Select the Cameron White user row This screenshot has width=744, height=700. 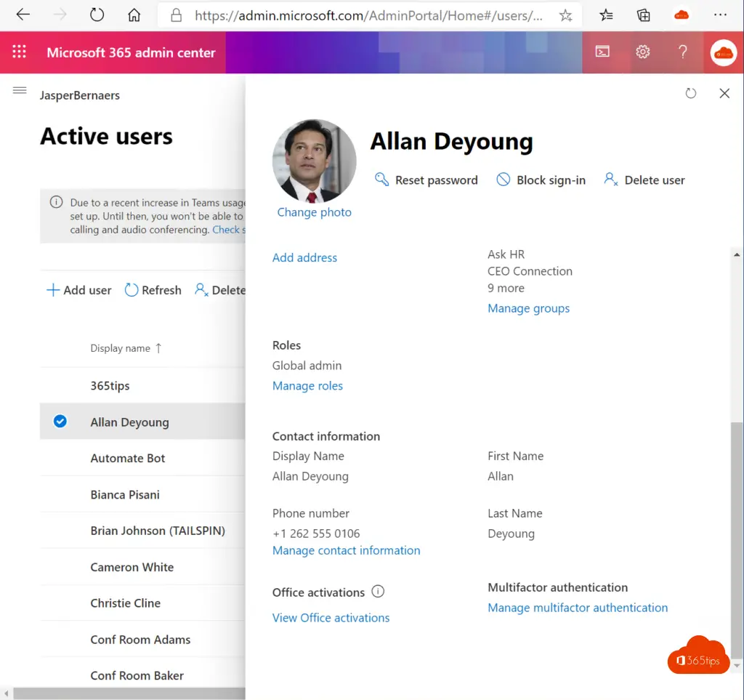[x=142, y=567]
